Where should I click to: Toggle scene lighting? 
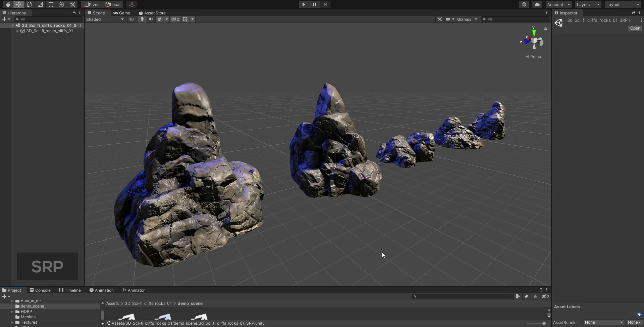tap(142, 19)
